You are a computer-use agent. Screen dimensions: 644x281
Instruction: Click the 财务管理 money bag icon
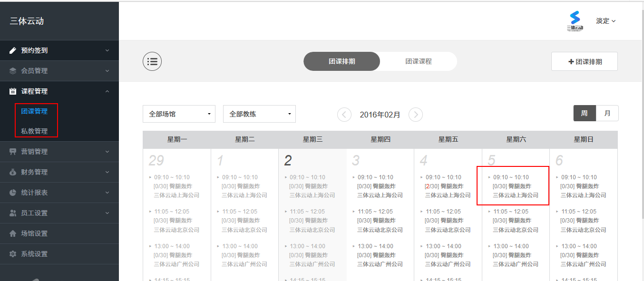[13, 172]
